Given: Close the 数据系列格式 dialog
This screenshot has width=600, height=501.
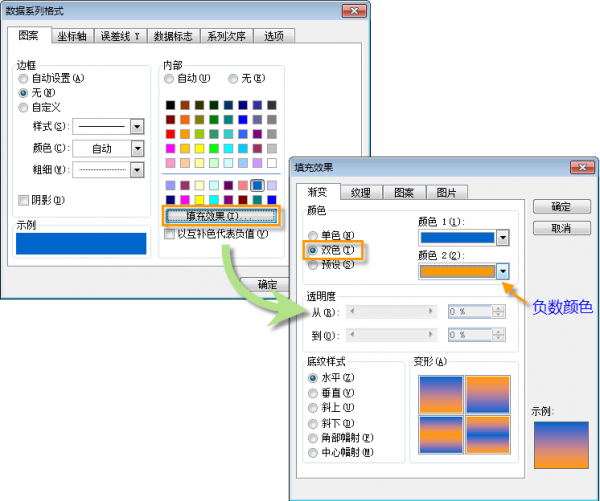Looking at the screenshot, I should (x=354, y=11).
